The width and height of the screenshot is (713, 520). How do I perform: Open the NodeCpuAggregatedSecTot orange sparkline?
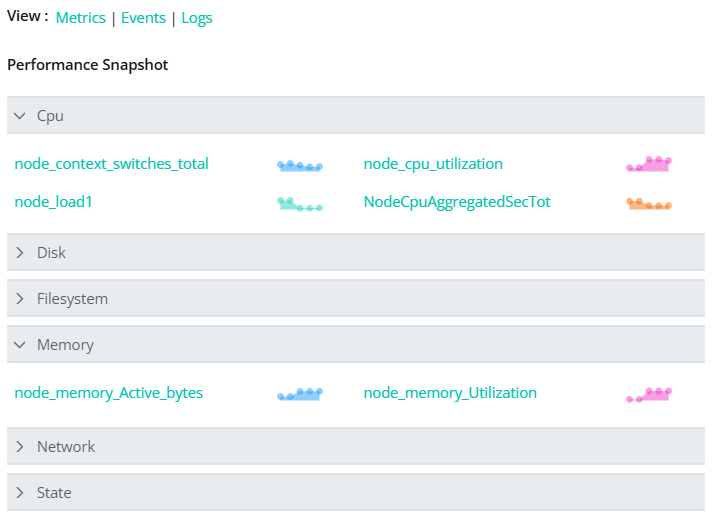click(649, 204)
